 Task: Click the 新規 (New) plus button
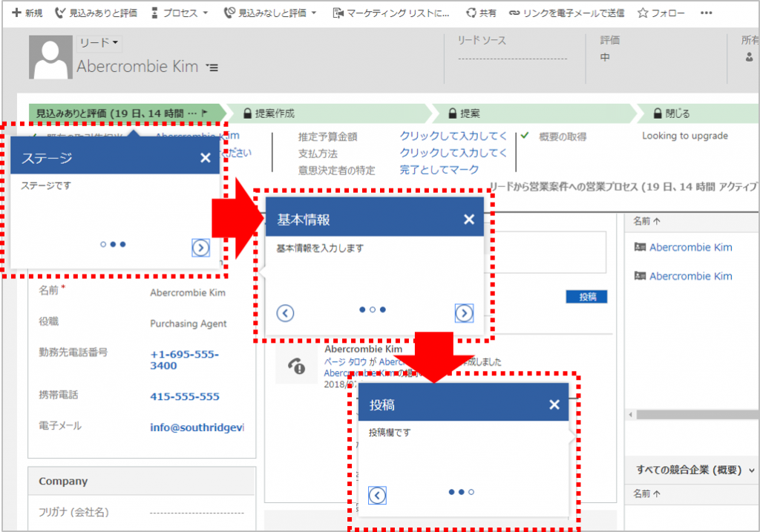[x=17, y=13]
